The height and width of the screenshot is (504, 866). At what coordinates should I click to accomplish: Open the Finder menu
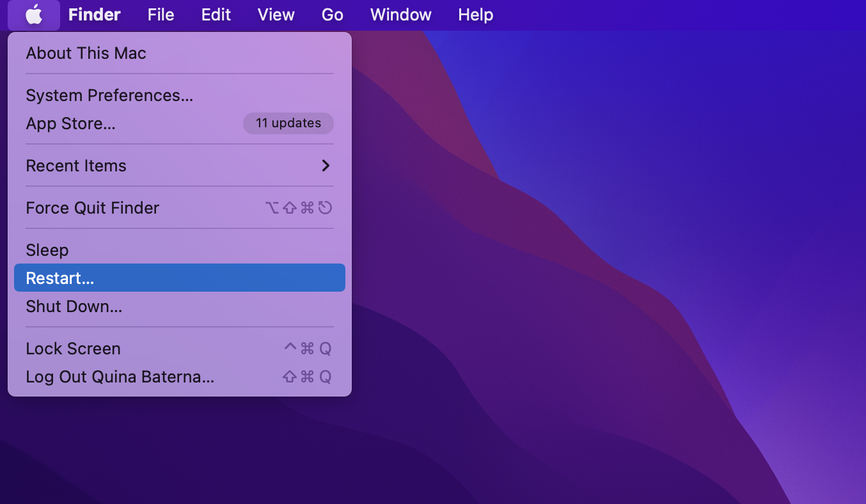point(95,15)
